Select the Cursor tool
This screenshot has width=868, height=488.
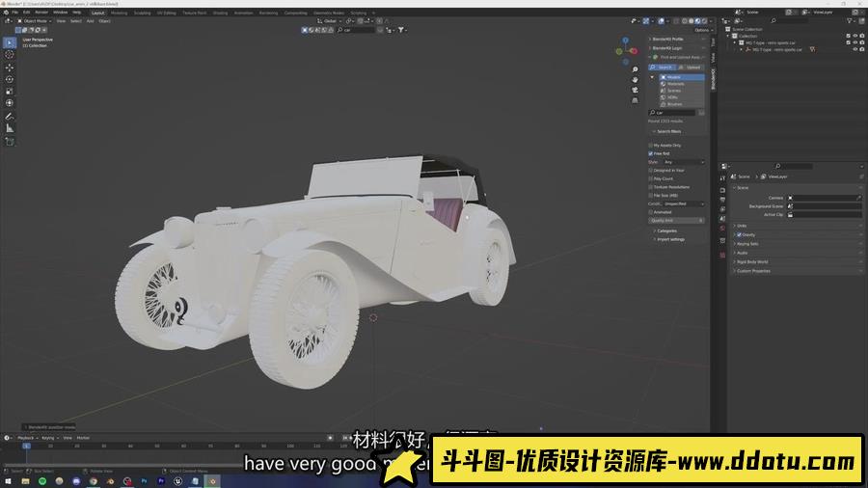pos(10,55)
